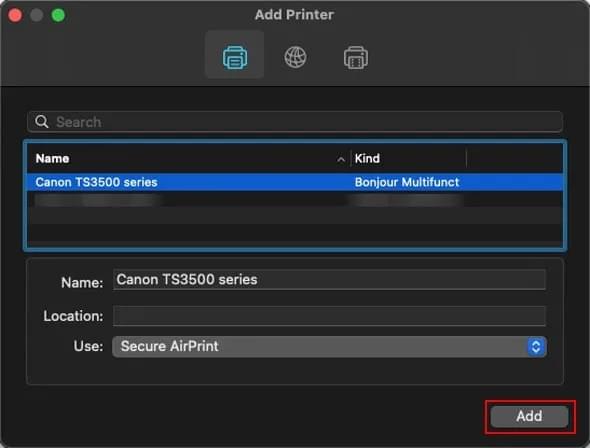Click the Add button
590x448 pixels.
coord(529,416)
